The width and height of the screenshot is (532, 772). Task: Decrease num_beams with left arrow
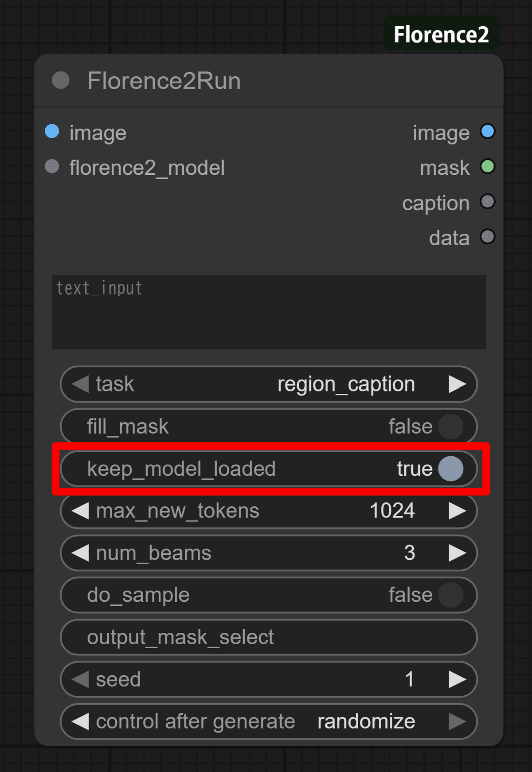[80, 553]
